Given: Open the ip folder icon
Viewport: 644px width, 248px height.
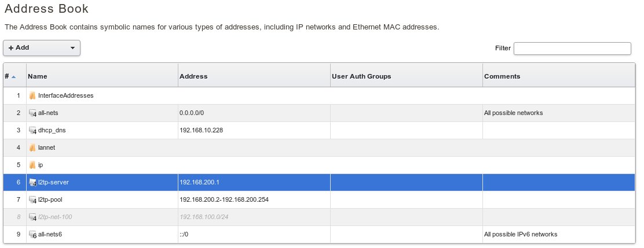Looking at the screenshot, I should (32, 165).
